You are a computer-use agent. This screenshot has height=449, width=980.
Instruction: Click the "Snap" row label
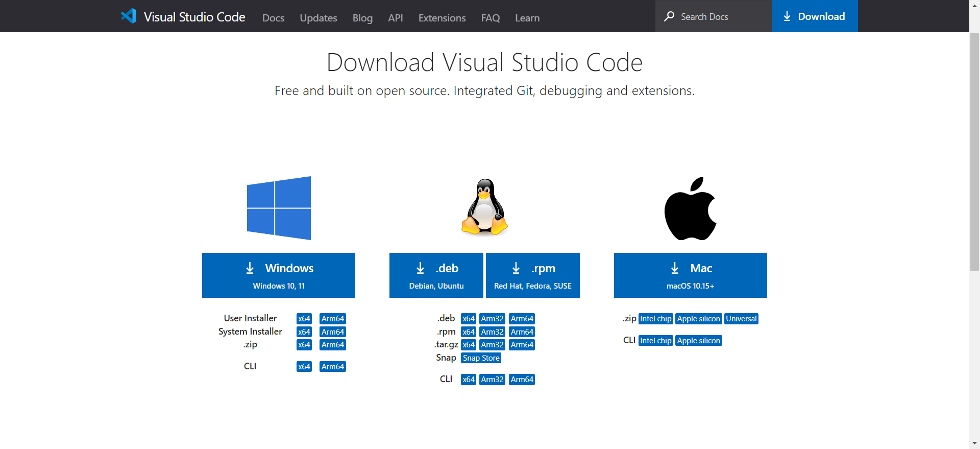click(x=446, y=358)
